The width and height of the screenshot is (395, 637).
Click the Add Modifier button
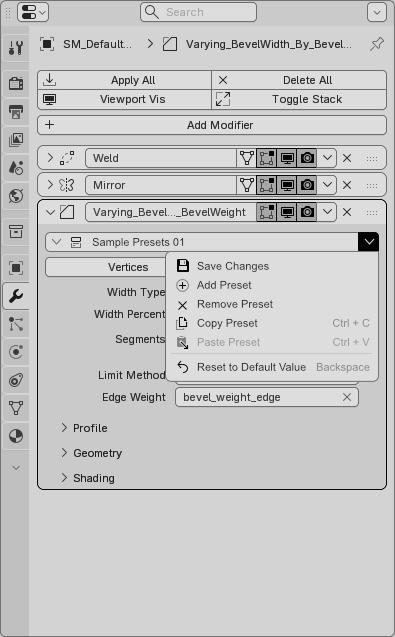pos(212,125)
